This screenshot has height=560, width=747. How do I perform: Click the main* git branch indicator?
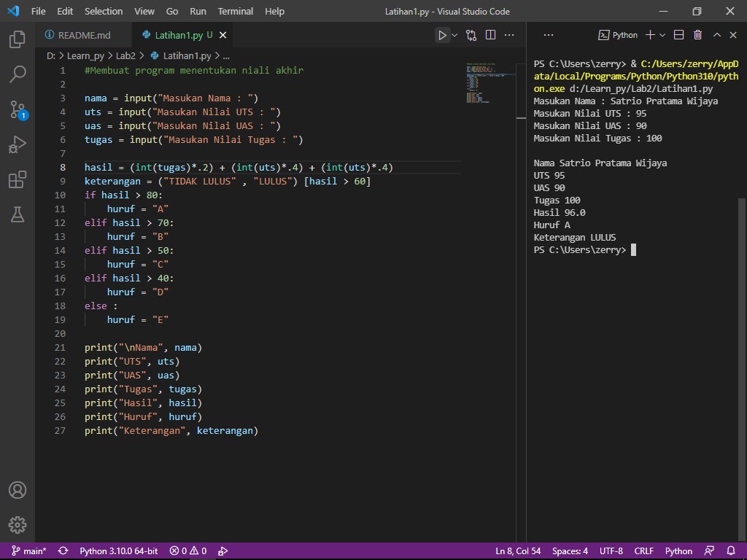click(29, 551)
